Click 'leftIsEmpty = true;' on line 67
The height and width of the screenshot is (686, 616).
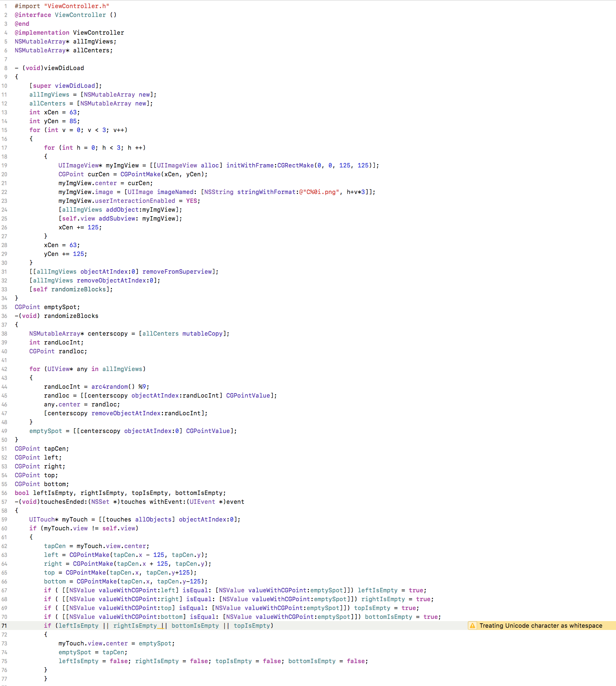tap(392, 590)
